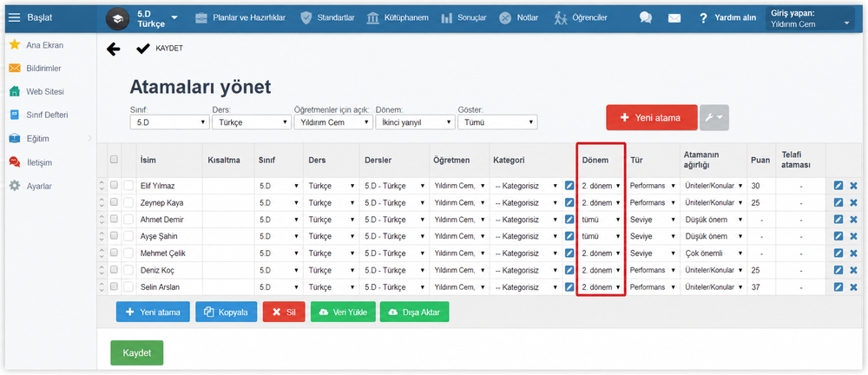The image size is (868, 375).
Task: Click edit pencil icon for Elif Yılmaz row
Action: (x=838, y=186)
